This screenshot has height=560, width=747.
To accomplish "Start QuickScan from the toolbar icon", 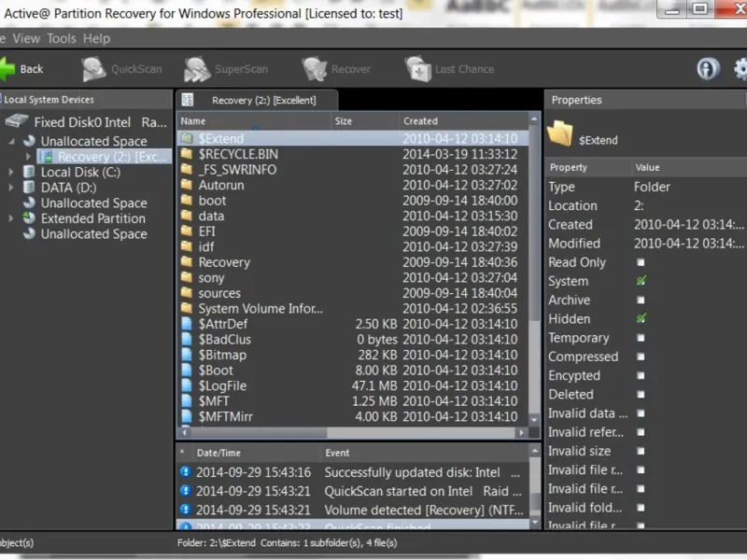I will (93, 69).
